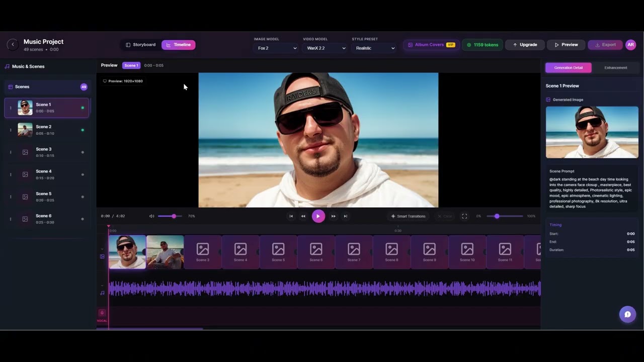
Task: Click the Generated Image icon in details panel
Action: click(548, 100)
